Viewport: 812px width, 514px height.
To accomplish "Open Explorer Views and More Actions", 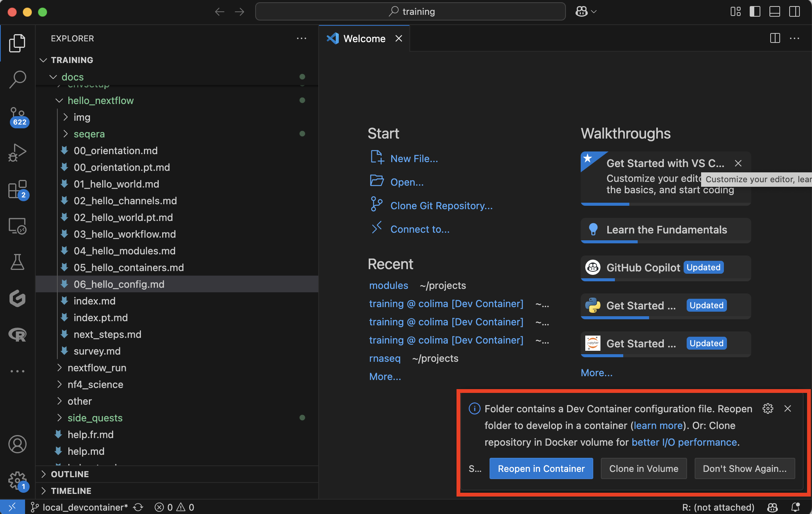I will tap(302, 38).
